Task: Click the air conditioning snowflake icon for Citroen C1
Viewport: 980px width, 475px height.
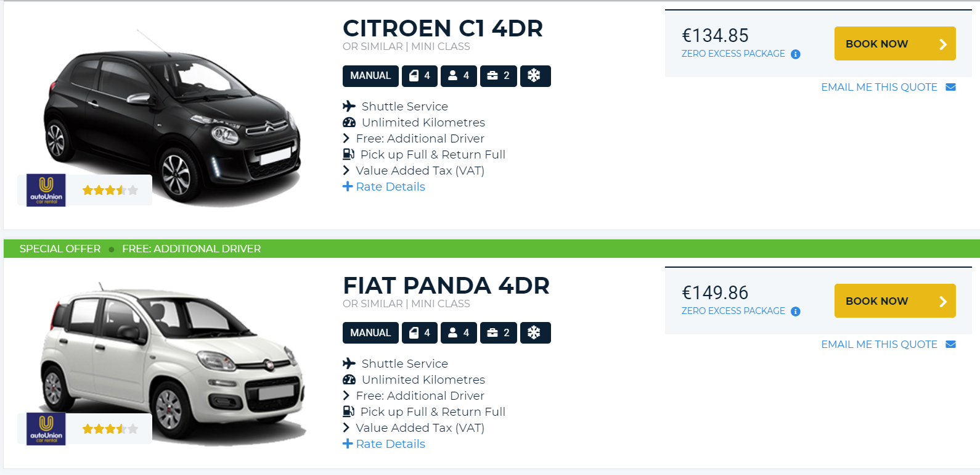Action: [535, 76]
